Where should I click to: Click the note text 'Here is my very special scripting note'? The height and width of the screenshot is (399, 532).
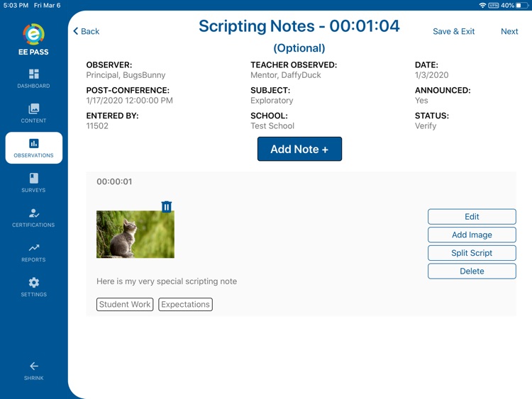pos(167,281)
